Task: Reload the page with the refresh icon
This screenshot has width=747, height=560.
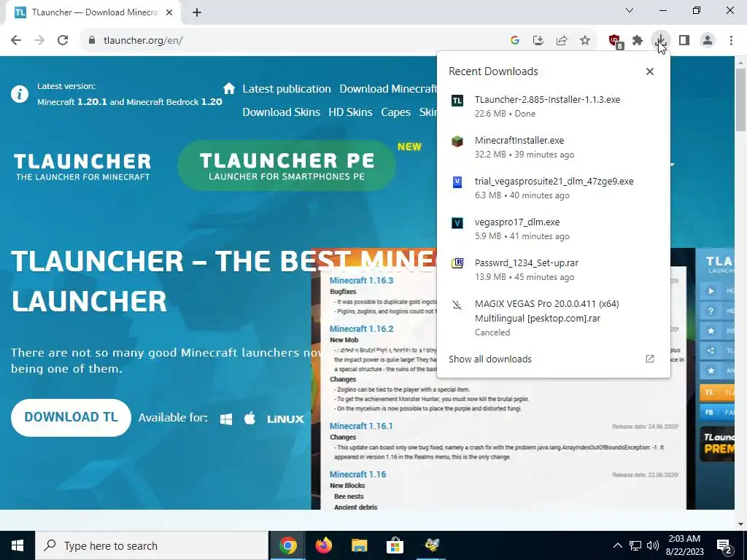Action: pos(63,40)
